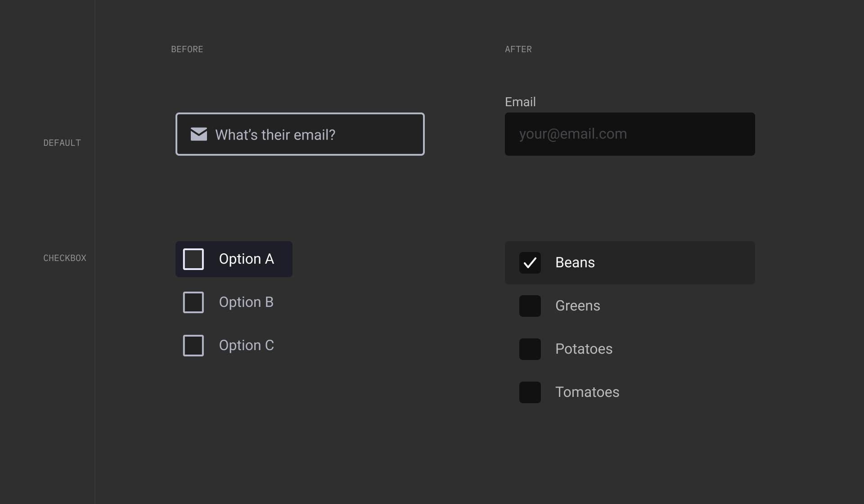The image size is (864, 504).
Task: Click the Option A label text
Action: 246,259
